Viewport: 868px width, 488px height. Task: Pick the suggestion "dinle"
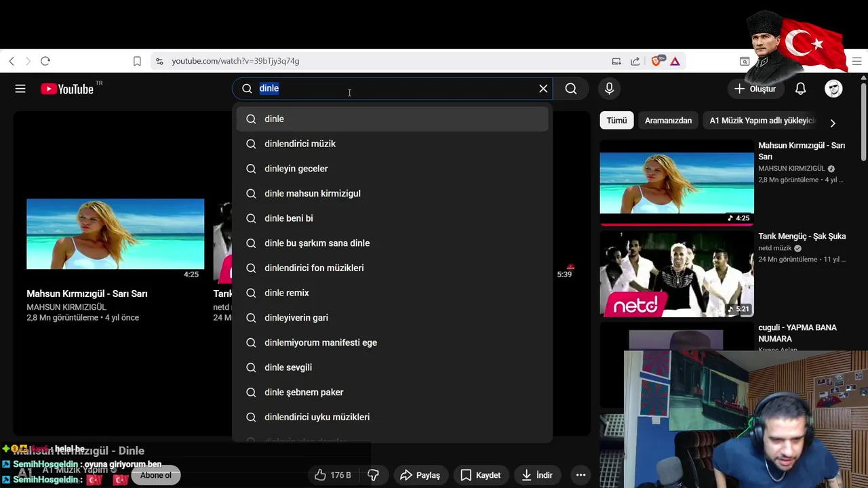pyautogui.click(x=392, y=119)
